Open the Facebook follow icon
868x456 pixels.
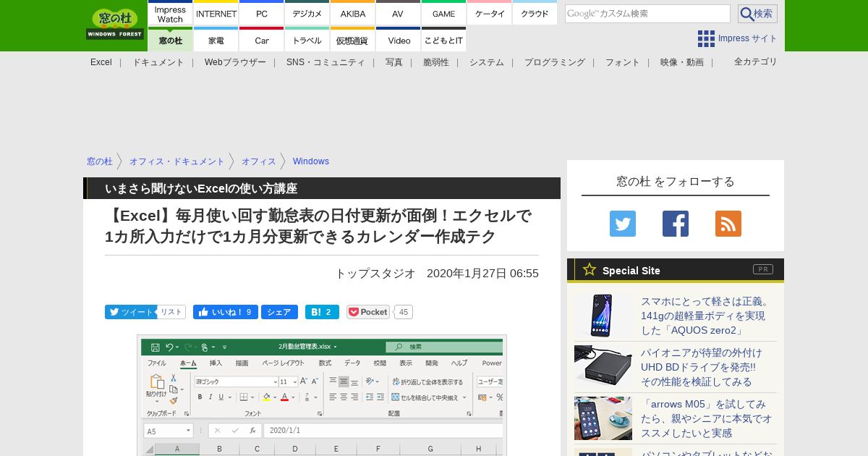point(675,224)
